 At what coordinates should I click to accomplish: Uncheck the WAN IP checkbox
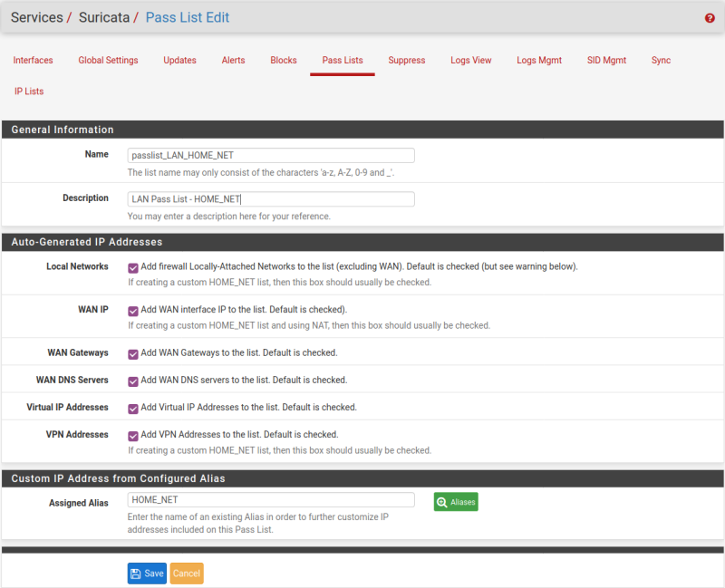click(133, 311)
